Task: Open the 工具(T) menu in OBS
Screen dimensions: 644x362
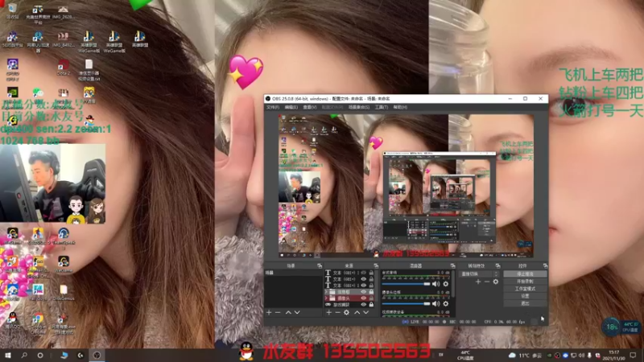Action: point(381,107)
